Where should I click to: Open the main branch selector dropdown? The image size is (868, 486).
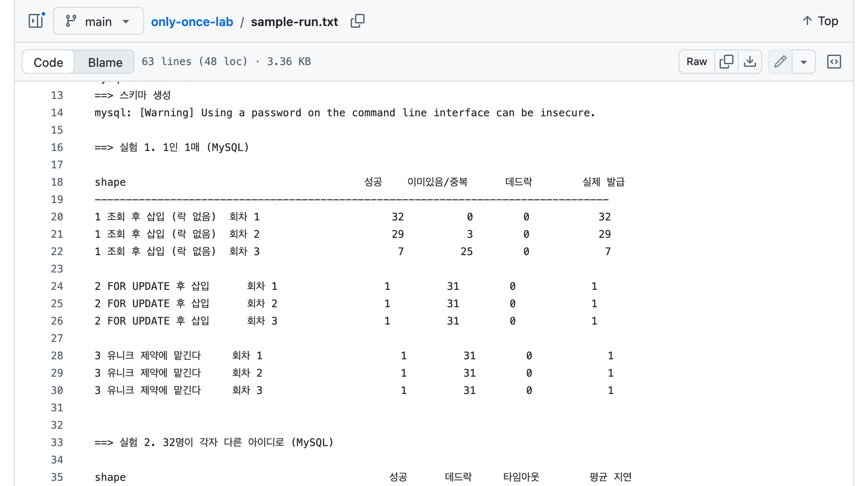click(99, 21)
